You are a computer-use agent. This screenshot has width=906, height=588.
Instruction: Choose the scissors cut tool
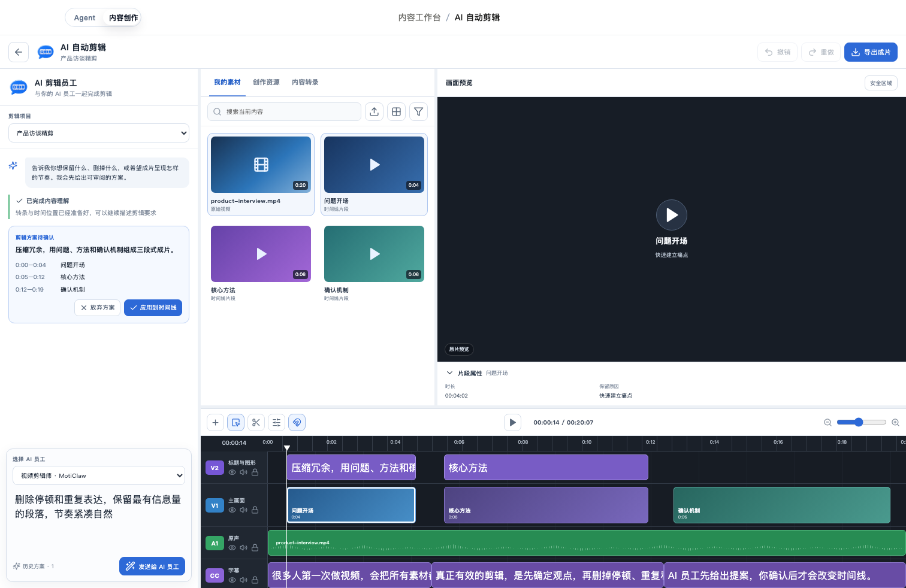(x=256, y=422)
